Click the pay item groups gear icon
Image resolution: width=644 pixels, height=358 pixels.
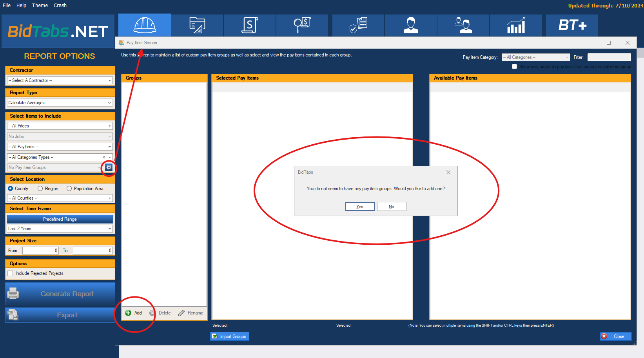[x=109, y=167]
